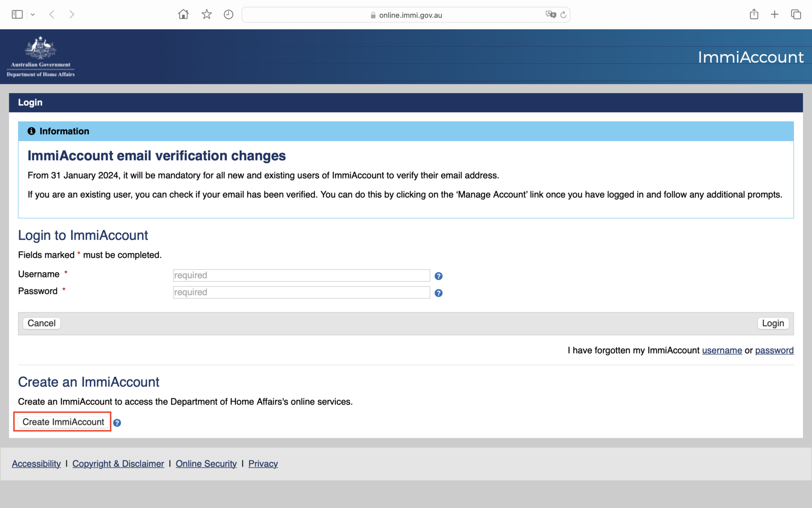Open the browsing history clock icon
This screenshot has height=508, width=812.
(x=228, y=14)
